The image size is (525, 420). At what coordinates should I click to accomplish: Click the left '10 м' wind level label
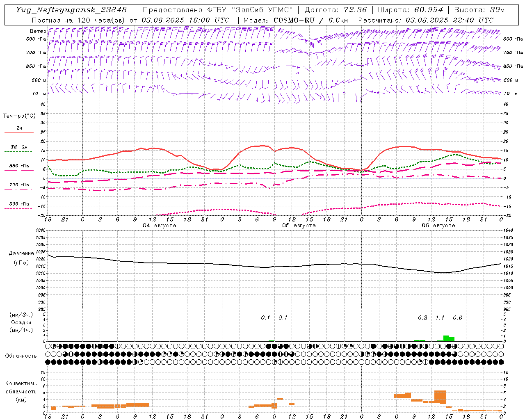[x=39, y=94]
